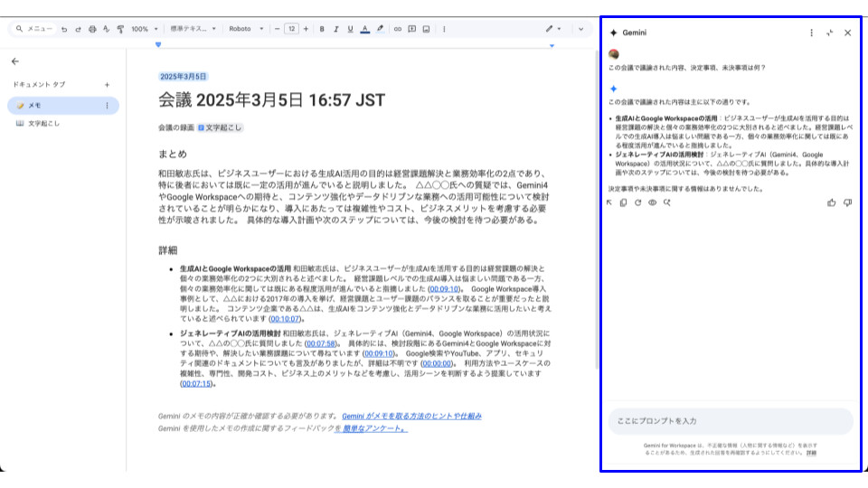Toggle italic formatting

[336, 29]
